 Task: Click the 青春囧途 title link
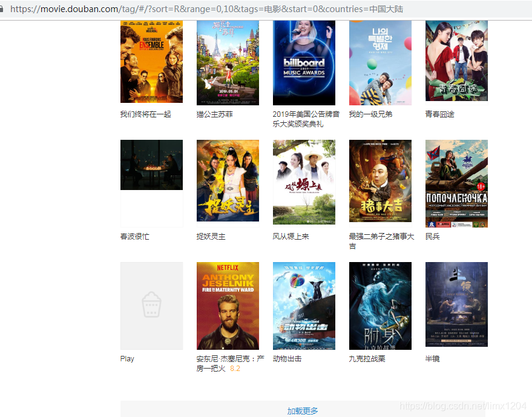(x=440, y=114)
